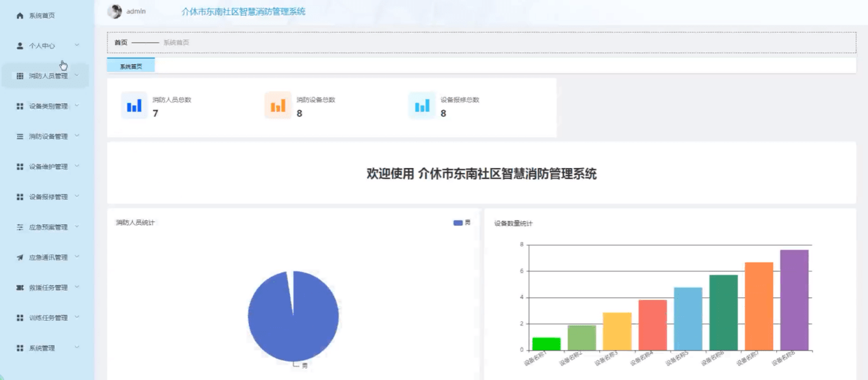This screenshot has width=868, height=380.
Task: Click the orange 设备名称7 bar
Action: tap(759, 306)
